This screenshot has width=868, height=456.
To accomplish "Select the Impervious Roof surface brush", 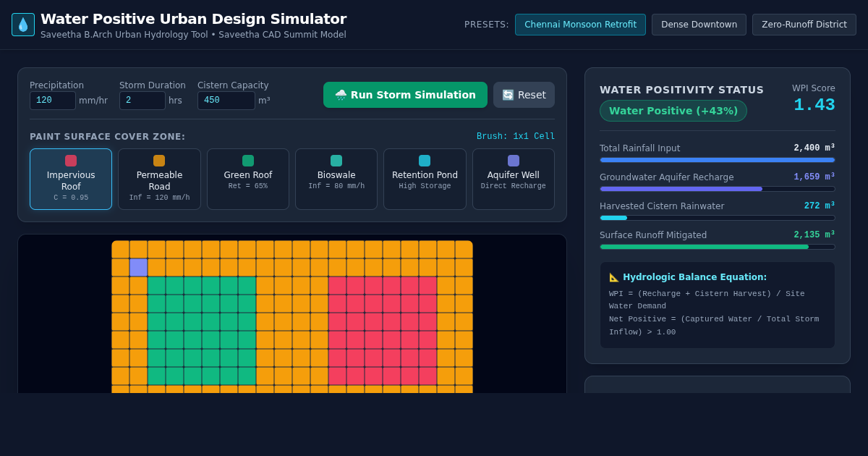I will (71, 179).
